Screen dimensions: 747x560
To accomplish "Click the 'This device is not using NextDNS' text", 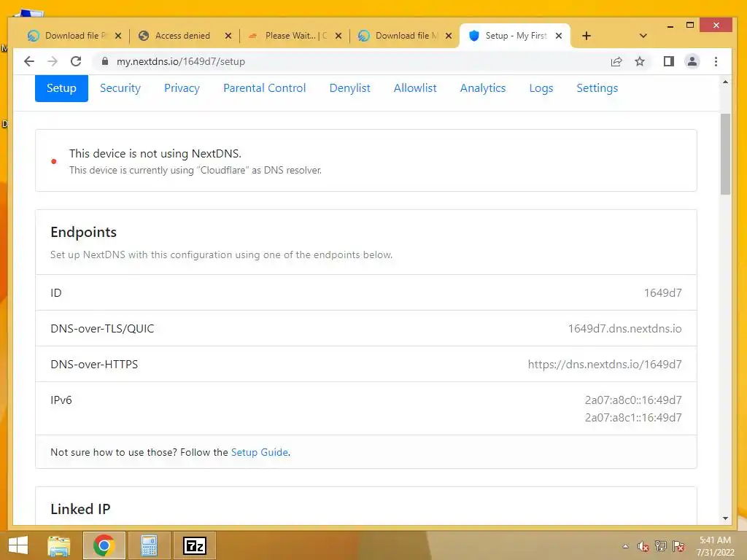I will (x=155, y=154).
